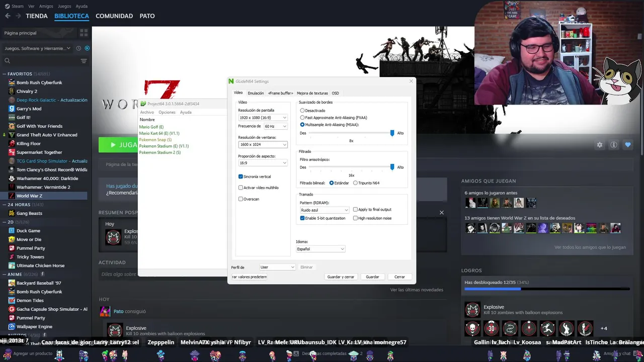Open Resolución de ventana dropdown

click(263, 145)
